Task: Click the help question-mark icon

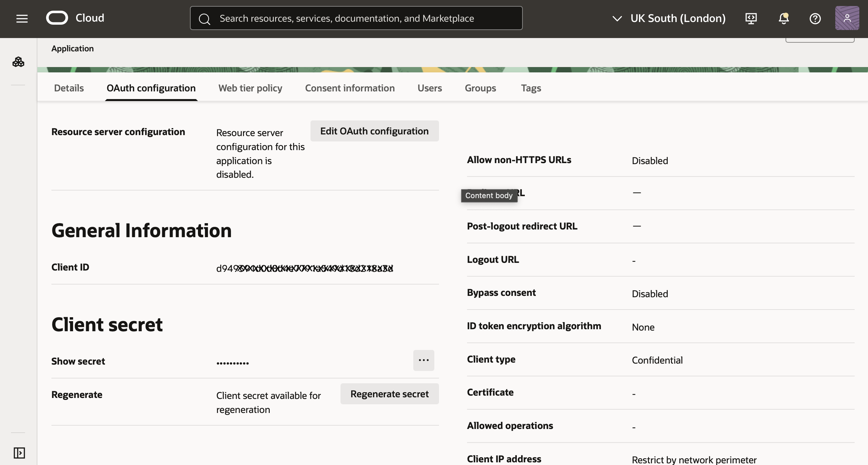Action: click(x=815, y=19)
